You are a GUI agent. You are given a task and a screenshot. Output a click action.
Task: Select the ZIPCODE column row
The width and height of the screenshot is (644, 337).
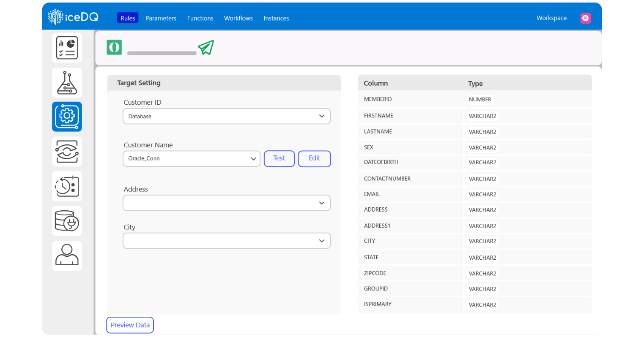pos(475,273)
